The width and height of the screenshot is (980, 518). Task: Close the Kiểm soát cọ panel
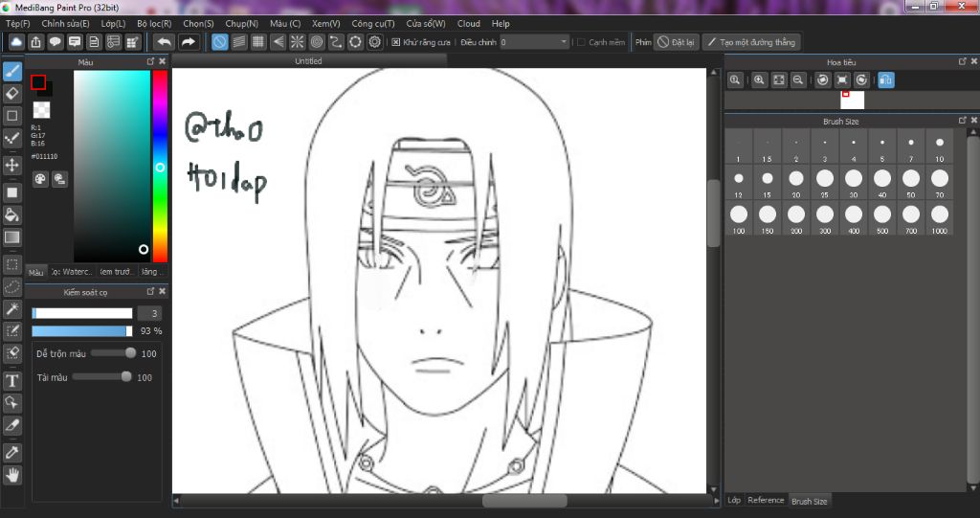click(163, 291)
